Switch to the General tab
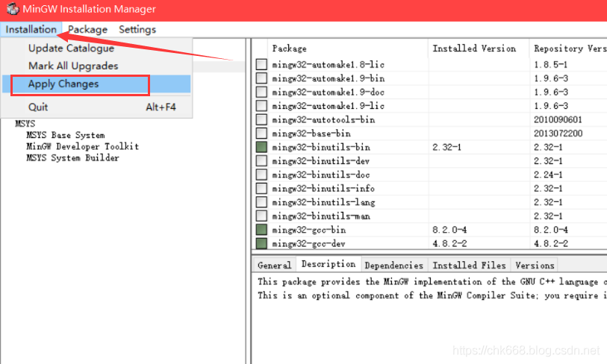The height and width of the screenshot is (364, 607). (x=275, y=266)
